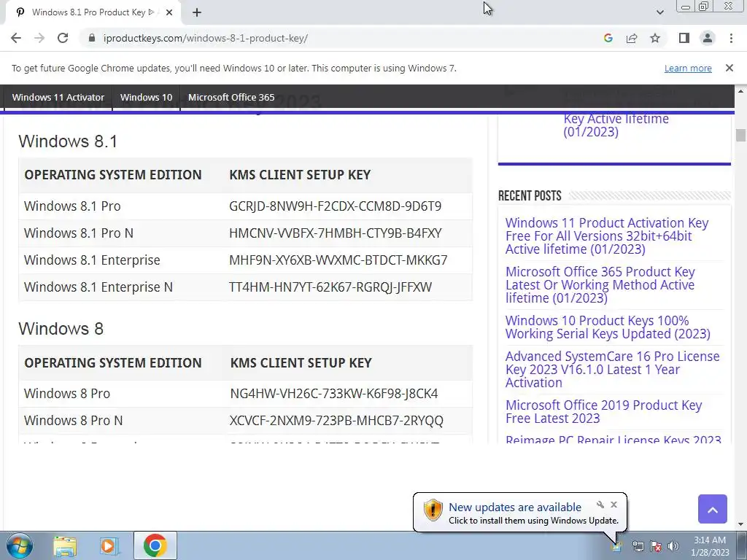
Task: Share this page via share icon
Action: (632, 38)
